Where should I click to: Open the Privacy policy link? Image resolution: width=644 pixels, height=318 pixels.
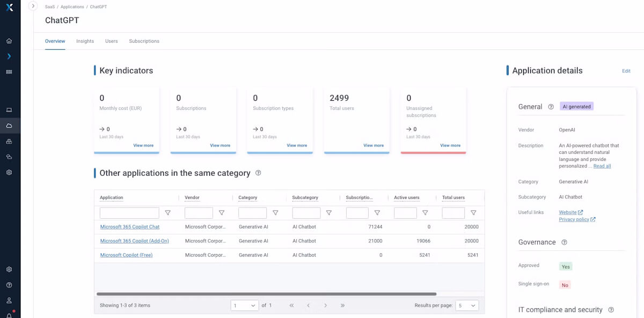click(577, 219)
